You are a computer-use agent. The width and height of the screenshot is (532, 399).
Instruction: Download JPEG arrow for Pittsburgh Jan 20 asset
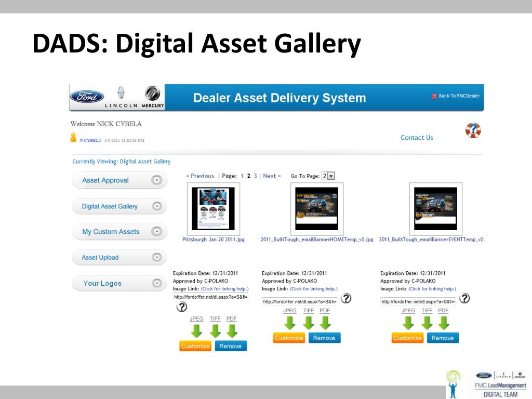[196, 331]
